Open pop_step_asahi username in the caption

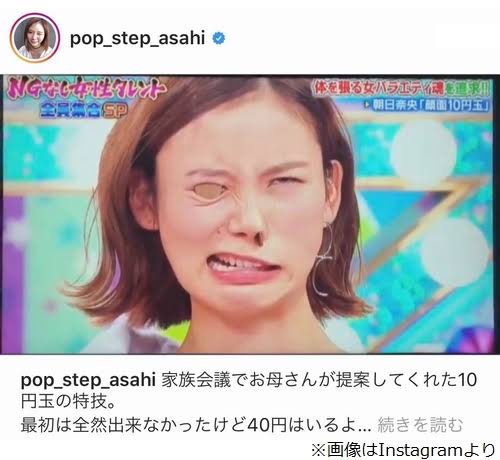[88, 381]
